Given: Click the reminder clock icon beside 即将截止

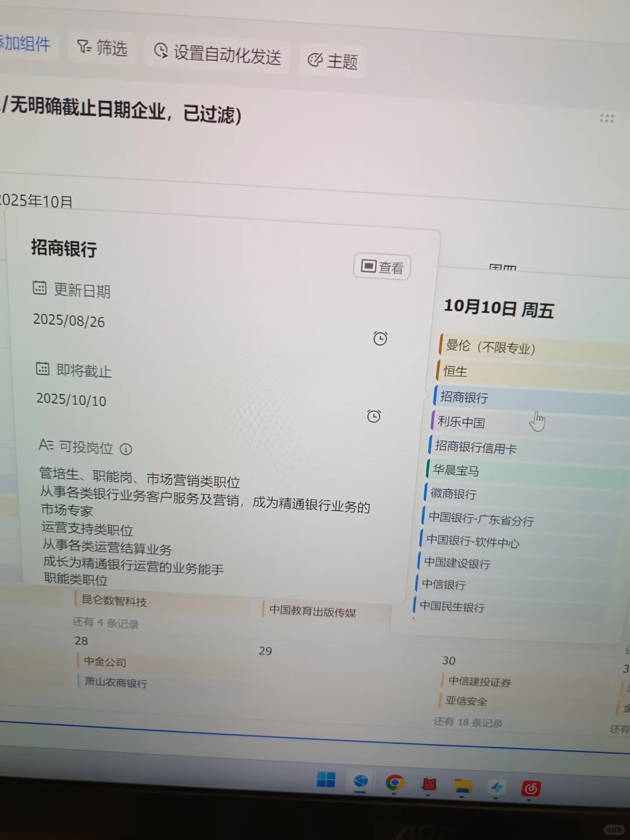Looking at the screenshot, I should coord(374,416).
